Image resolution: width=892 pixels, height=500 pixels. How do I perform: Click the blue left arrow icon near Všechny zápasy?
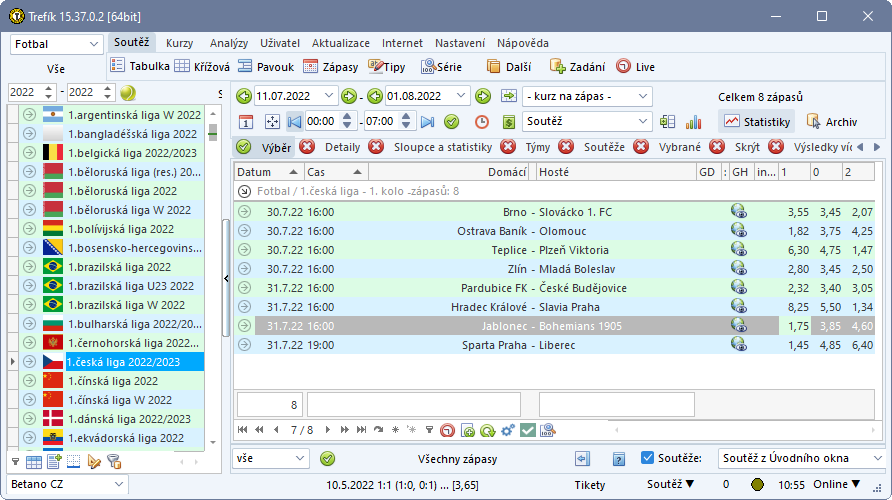583,458
